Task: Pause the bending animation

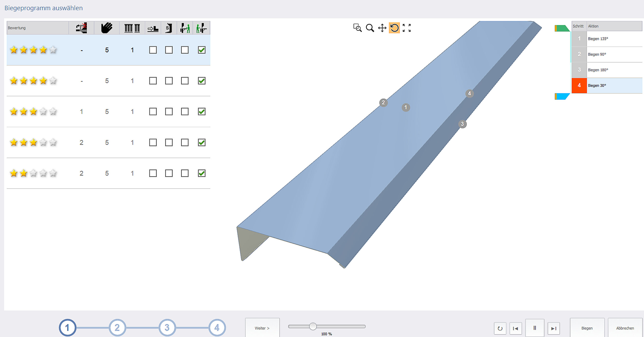Action: 534,328
